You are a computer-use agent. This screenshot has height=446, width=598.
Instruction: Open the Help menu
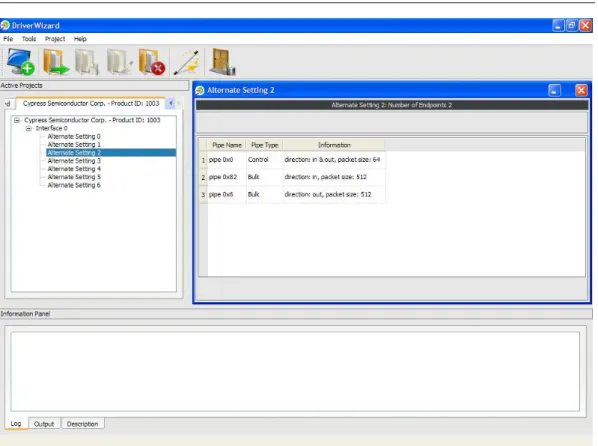coord(80,39)
